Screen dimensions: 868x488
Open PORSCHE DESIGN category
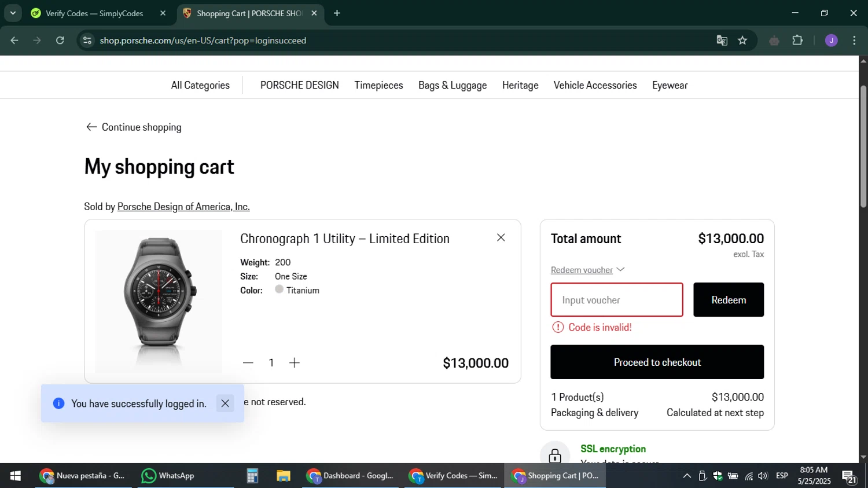tap(300, 85)
